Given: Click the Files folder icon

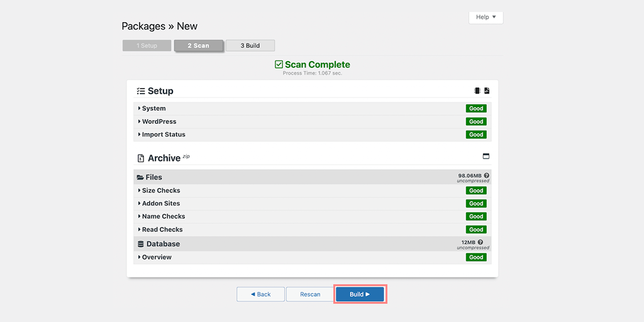Looking at the screenshot, I should tap(140, 177).
